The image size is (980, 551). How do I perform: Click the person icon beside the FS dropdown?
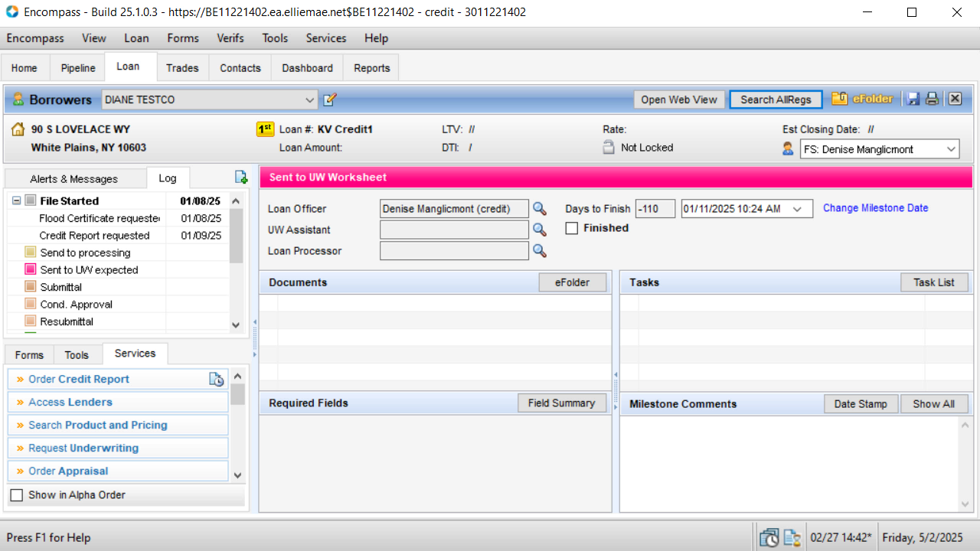click(x=788, y=148)
